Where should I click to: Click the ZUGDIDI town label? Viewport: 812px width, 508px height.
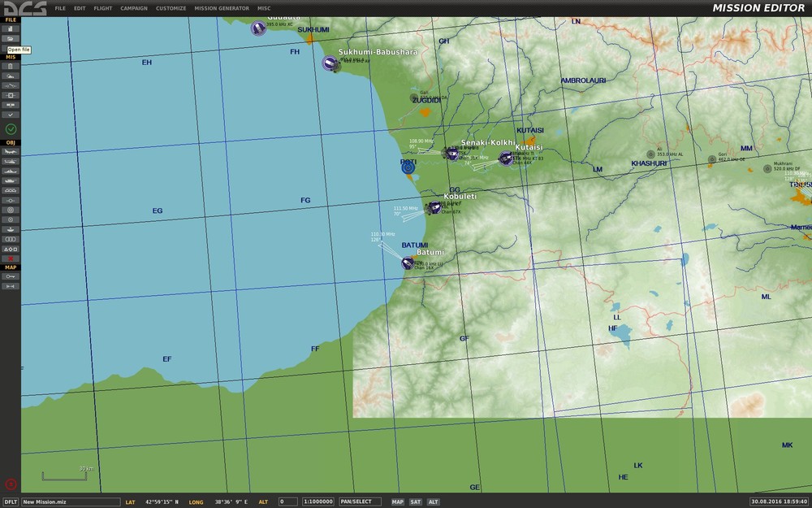(427, 101)
